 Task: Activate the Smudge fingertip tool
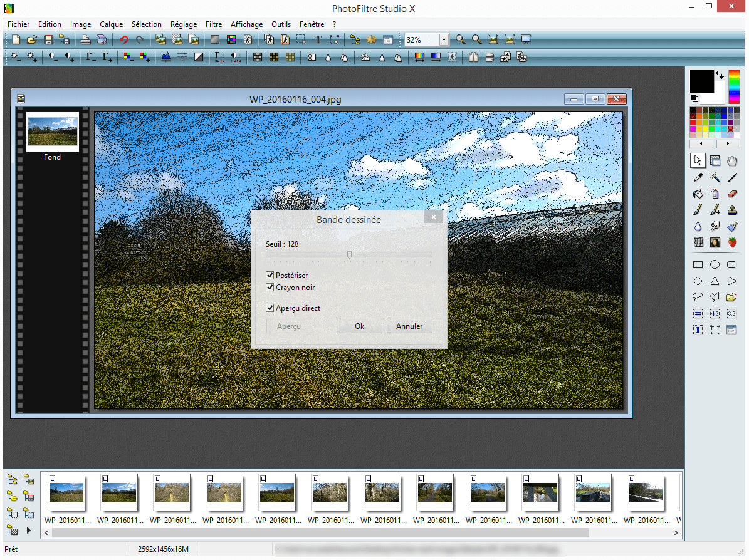tap(715, 226)
